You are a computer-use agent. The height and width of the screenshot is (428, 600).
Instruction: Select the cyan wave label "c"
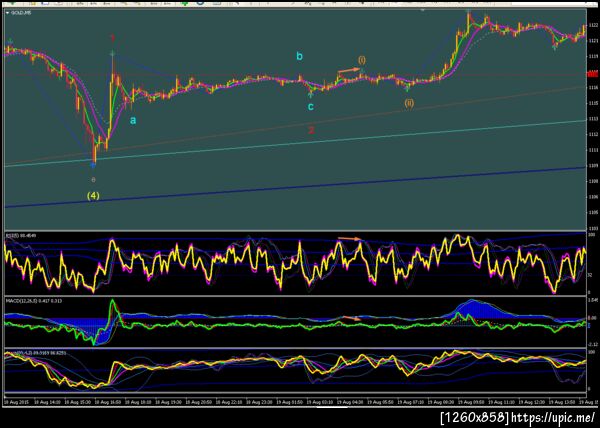pos(311,106)
